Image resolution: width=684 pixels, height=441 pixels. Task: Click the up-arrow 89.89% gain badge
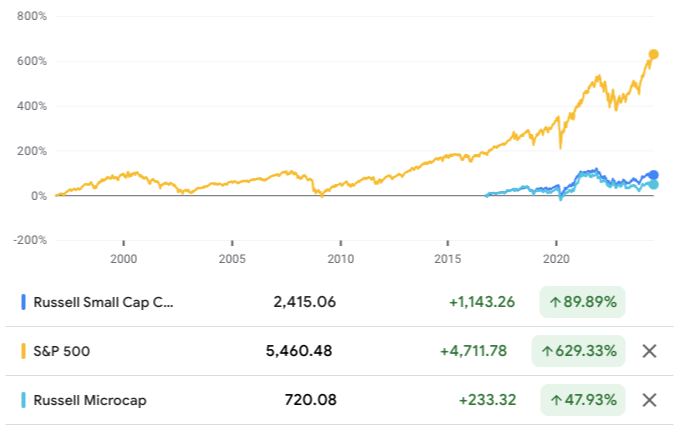click(582, 302)
